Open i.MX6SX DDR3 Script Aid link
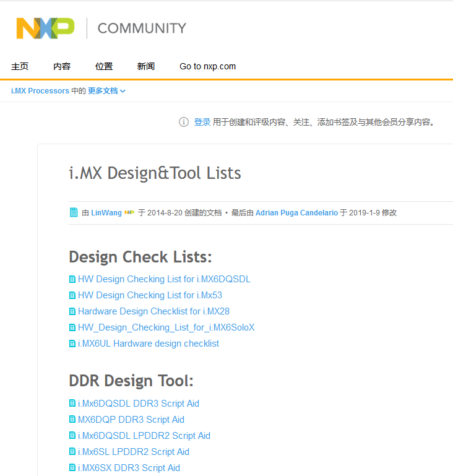The height and width of the screenshot is (476, 453). click(129, 467)
